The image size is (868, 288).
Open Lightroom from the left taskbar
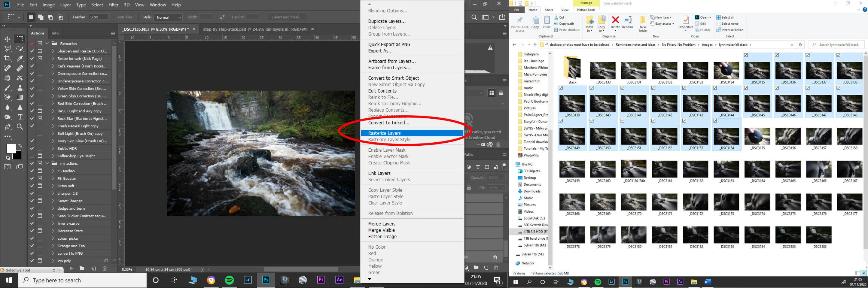(x=247, y=280)
